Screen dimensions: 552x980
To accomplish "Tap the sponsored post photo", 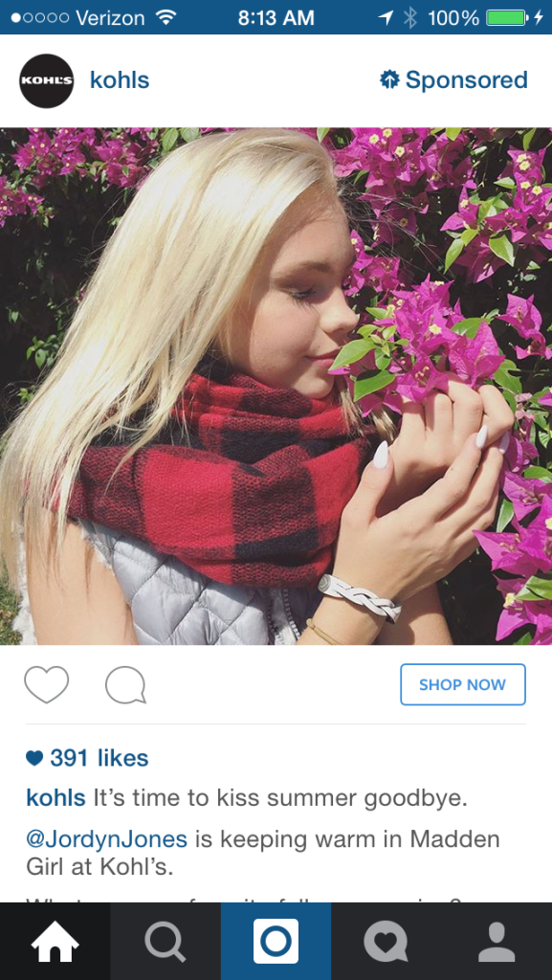I will (276, 387).
